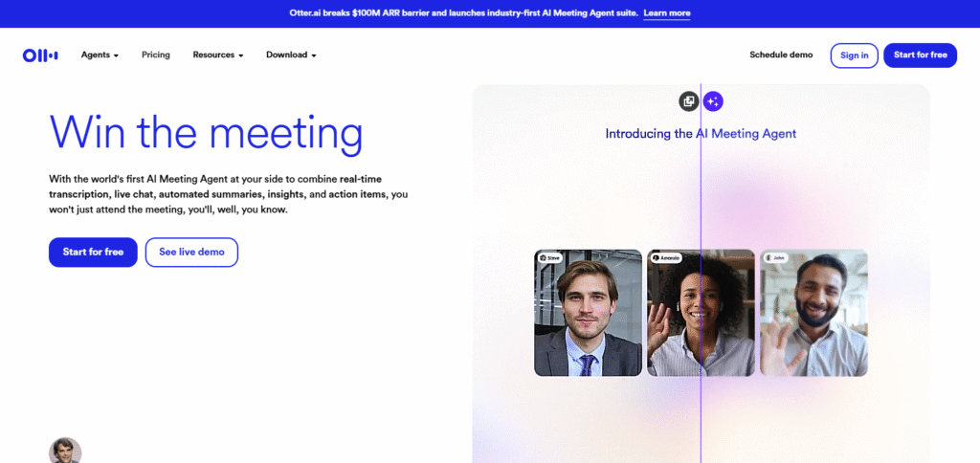
Task: Click the round avatar photo at bottom left
Action: (x=65, y=451)
